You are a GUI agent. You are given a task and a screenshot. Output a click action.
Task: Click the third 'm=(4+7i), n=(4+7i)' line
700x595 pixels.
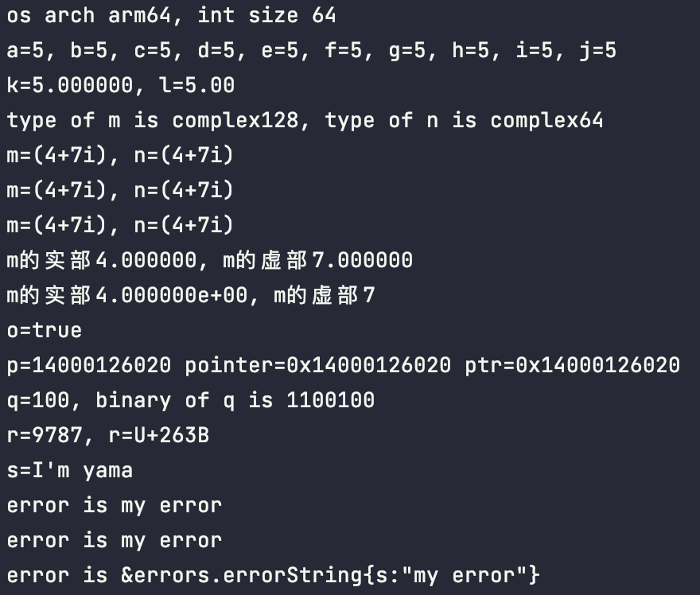click(x=120, y=225)
